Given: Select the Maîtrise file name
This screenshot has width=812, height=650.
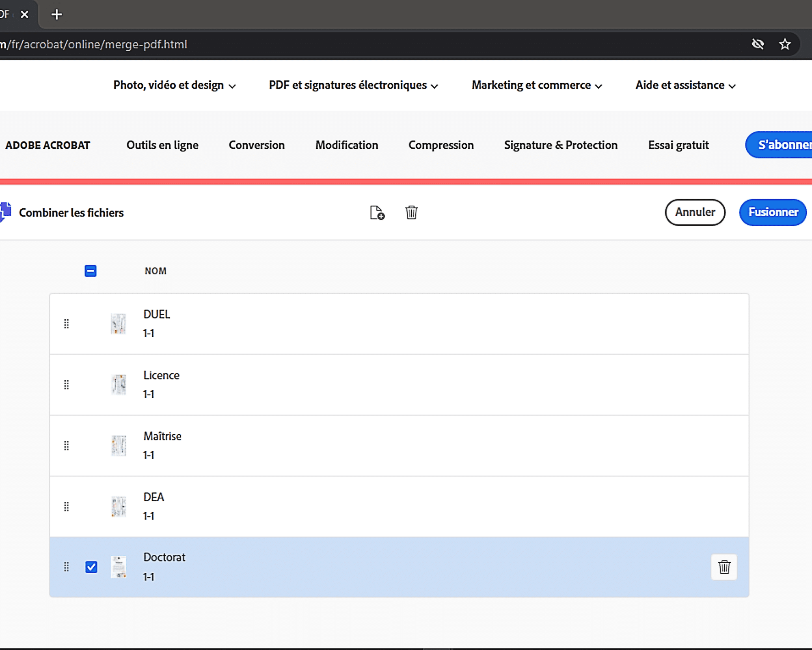Looking at the screenshot, I should point(162,436).
